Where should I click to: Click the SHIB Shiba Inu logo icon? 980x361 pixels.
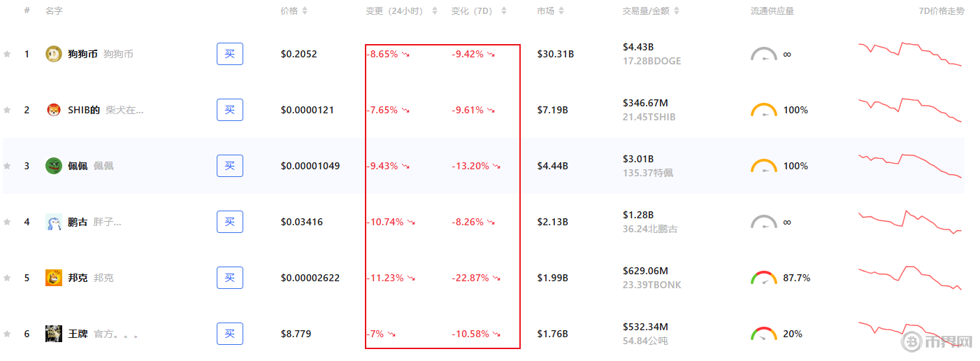pyautogui.click(x=54, y=110)
